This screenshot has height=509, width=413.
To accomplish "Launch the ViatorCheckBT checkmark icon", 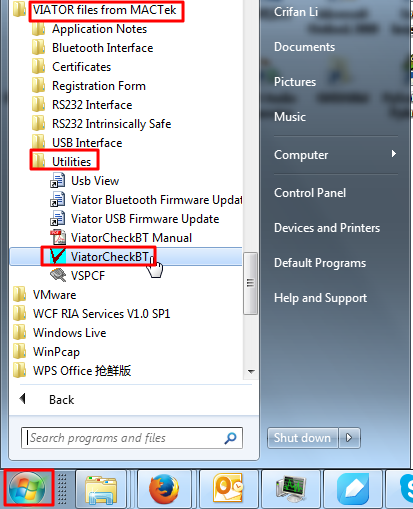I will [58, 256].
